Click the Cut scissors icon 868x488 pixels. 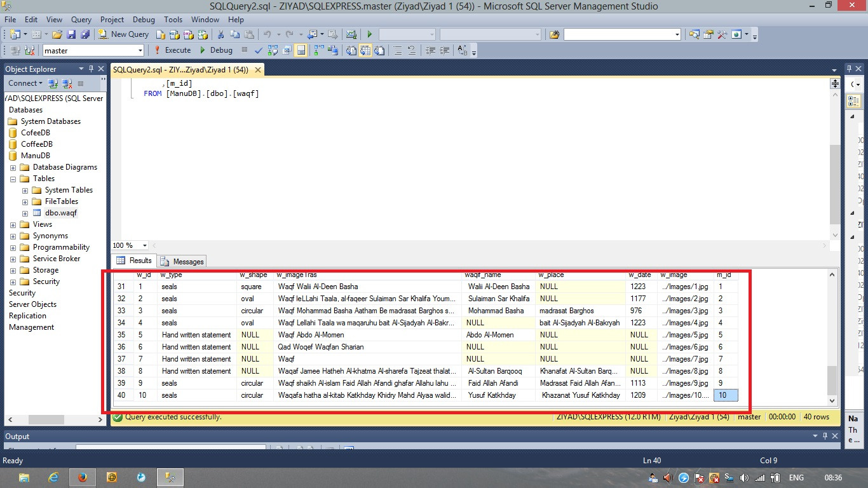[x=220, y=34]
